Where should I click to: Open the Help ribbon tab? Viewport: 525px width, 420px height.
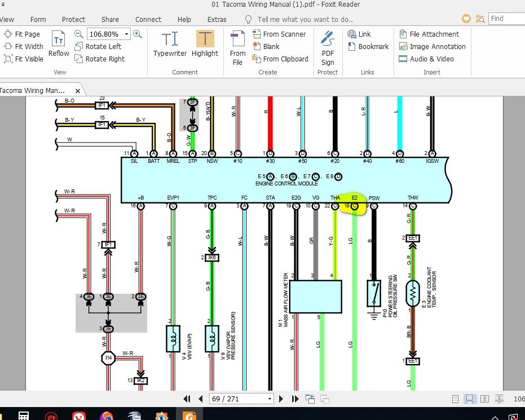(184, 19)
